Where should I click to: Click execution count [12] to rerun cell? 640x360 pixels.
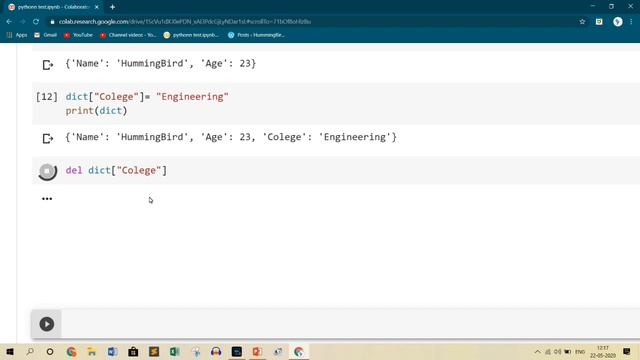[47, 97]
